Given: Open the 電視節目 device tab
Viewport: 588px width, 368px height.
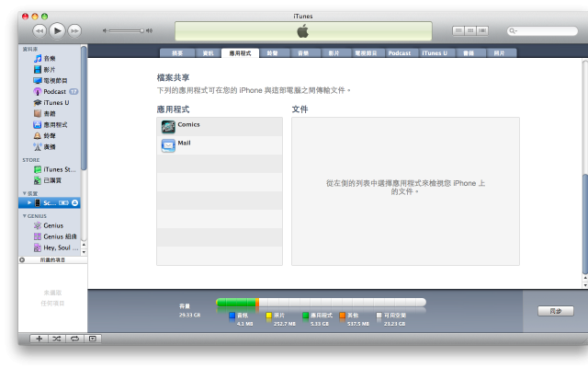Looking at the screenshot, I should (366, 53).
